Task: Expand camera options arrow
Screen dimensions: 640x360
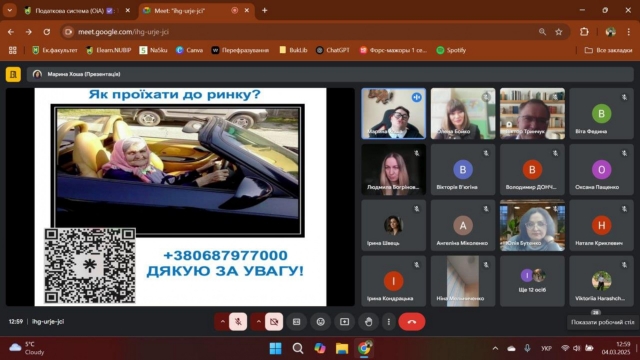Action: pos(258,322)
